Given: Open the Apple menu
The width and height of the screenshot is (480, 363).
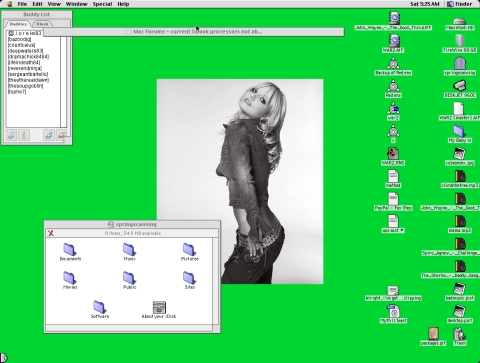Looking at the screenshot, I should coord(9,4).
